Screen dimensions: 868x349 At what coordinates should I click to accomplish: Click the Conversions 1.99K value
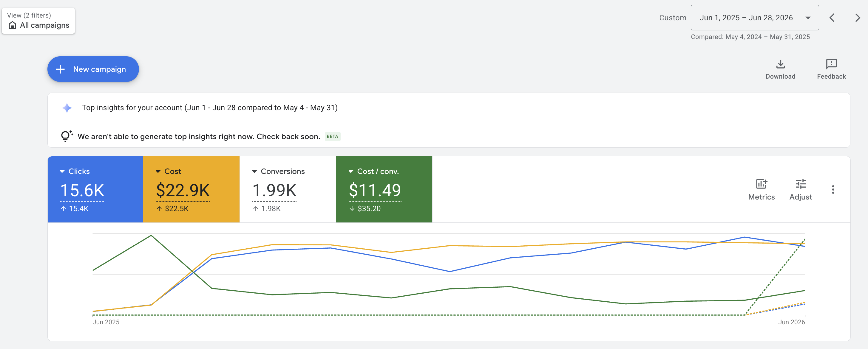(274, 191)
